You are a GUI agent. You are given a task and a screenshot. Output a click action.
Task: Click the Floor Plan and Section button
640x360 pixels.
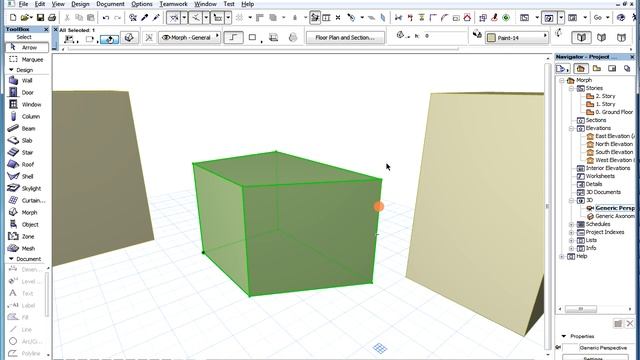345,38
